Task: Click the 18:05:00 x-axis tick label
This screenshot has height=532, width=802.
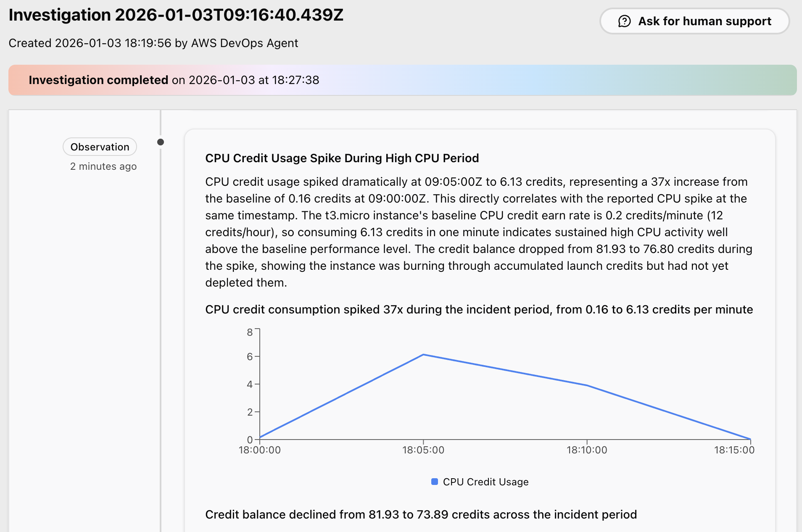Action: (423, 450)
